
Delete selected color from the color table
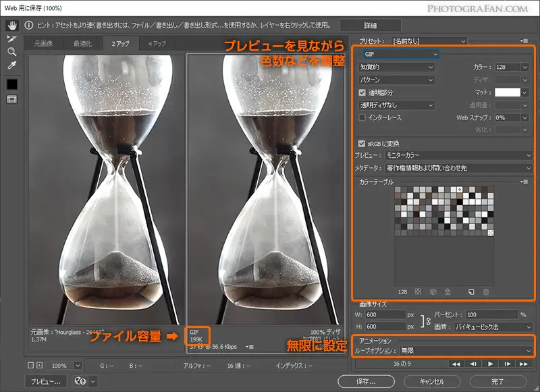[487, 291]
